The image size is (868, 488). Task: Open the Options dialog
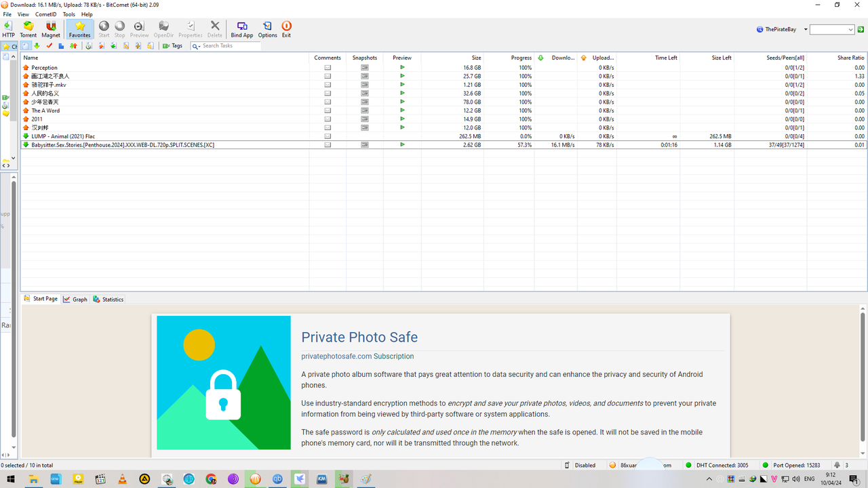267,29
